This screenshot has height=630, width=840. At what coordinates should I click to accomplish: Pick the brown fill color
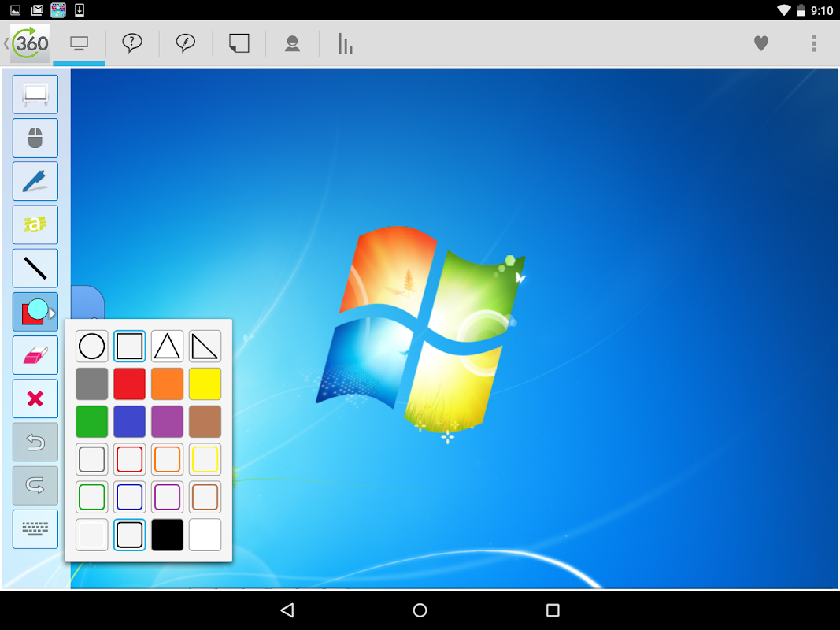(x=205, y=421)
